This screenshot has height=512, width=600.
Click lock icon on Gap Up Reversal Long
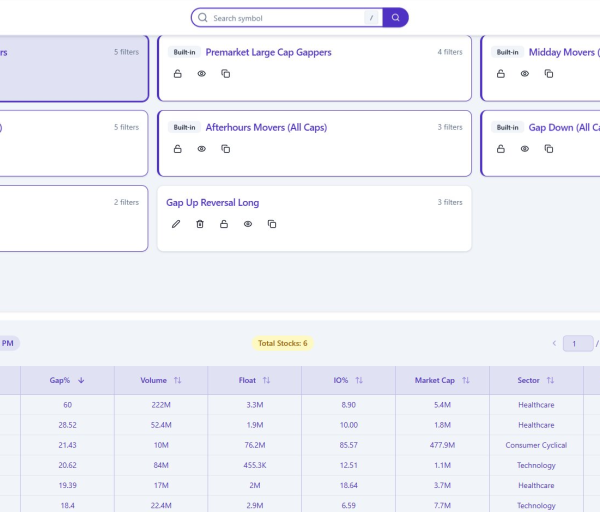click(224, 224)
